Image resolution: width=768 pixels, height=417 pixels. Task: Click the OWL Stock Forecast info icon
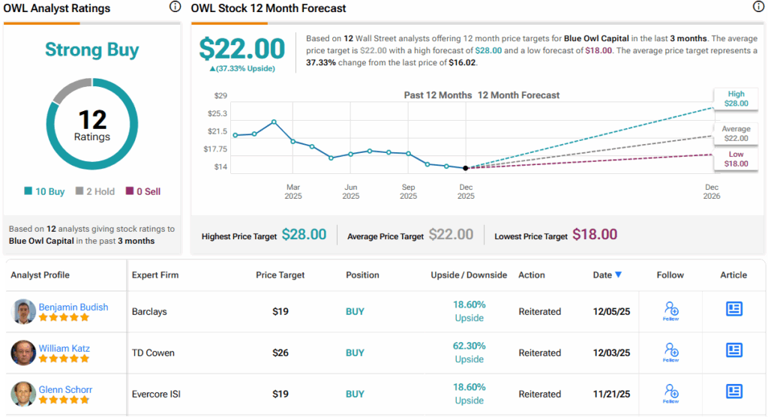[x=757, y=7]
